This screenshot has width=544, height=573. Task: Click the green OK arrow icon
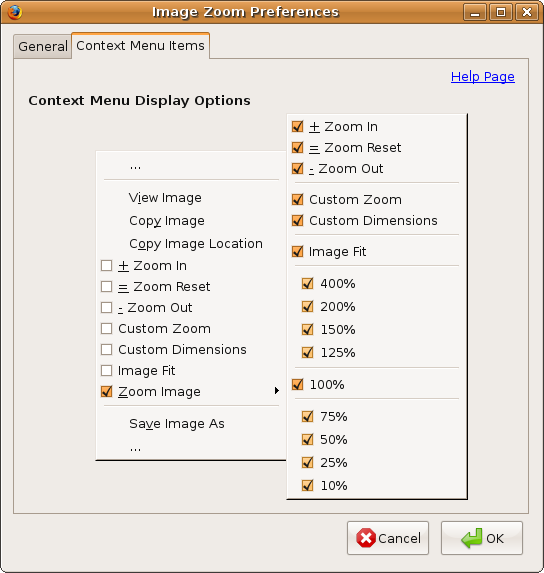[x=472, y=538]
